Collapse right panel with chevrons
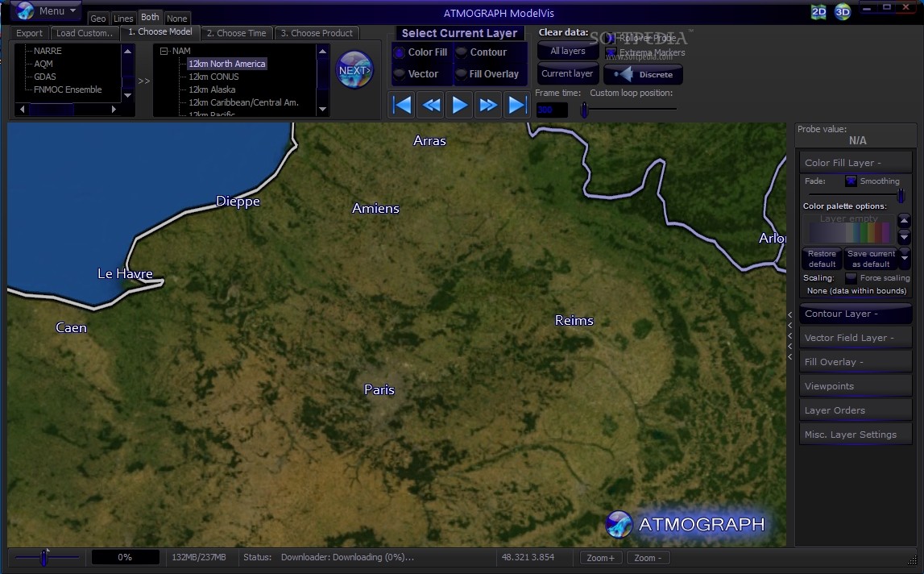The width and height of the screenshot is (924, 574). pos(790,335)
